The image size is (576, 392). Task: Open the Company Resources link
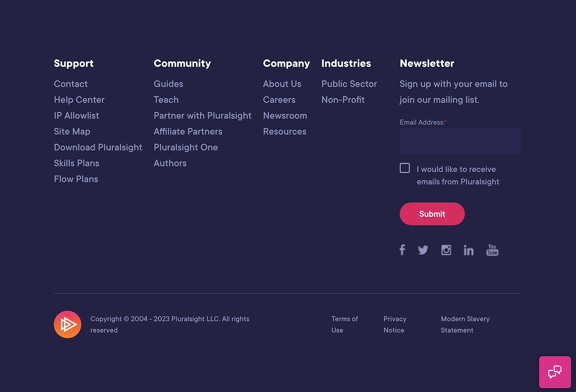pyautogui.click(x=285, y=131)
